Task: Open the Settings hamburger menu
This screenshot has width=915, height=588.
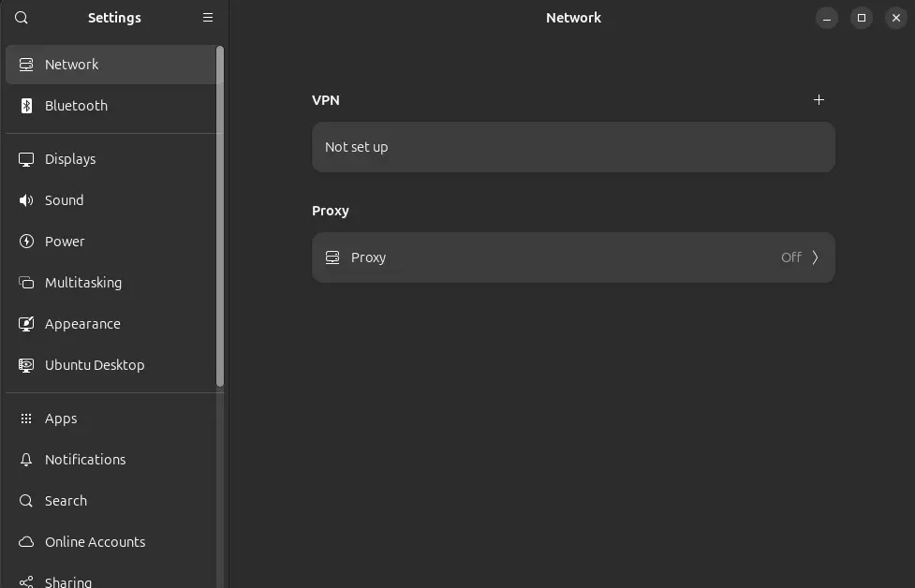Action: (x=208, y=18)
